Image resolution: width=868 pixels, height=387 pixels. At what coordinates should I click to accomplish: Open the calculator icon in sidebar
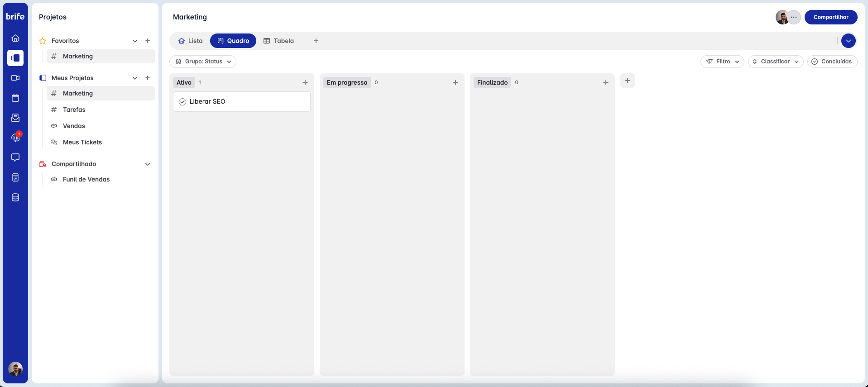point(15,177)
